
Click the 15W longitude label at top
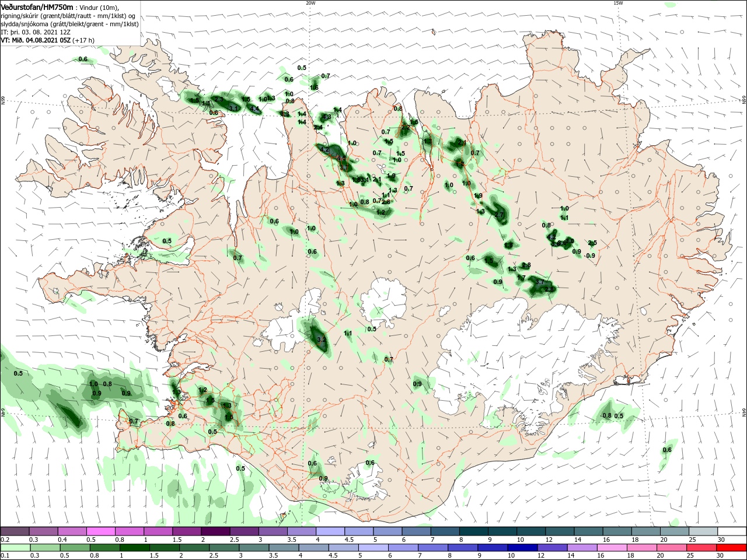[x=618, y=3]
